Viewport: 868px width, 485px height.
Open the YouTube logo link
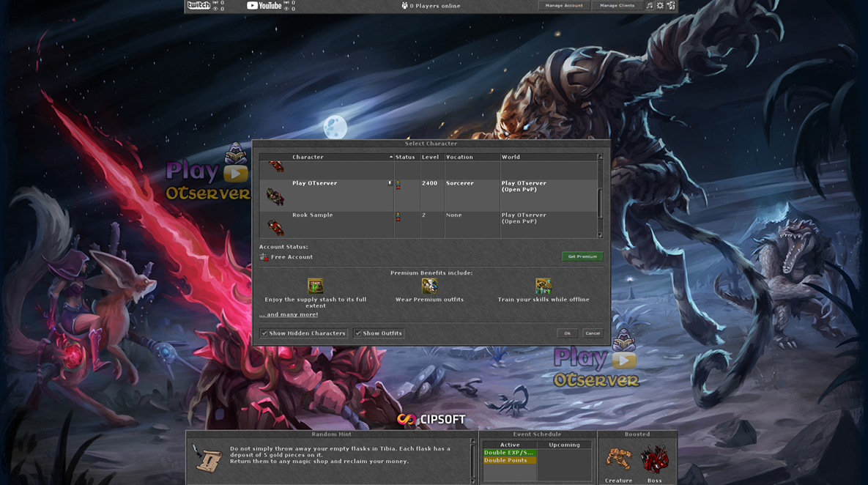(264, 6)
